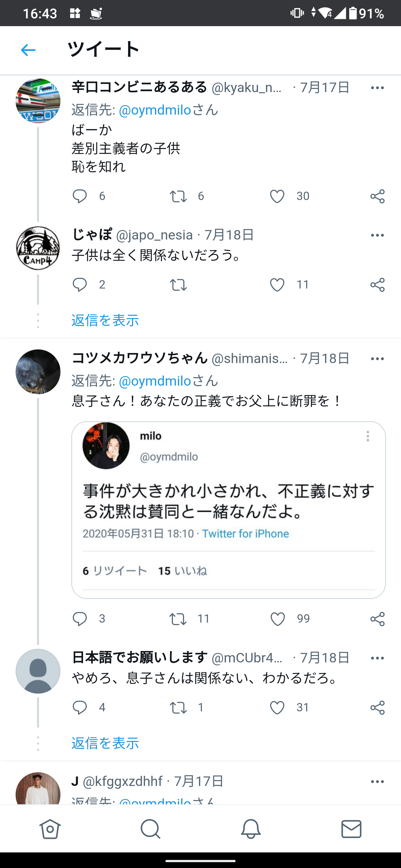
Task: Open the embedded milo tweet screenshot
Action: pyautogui.click(x=228, y=509)
